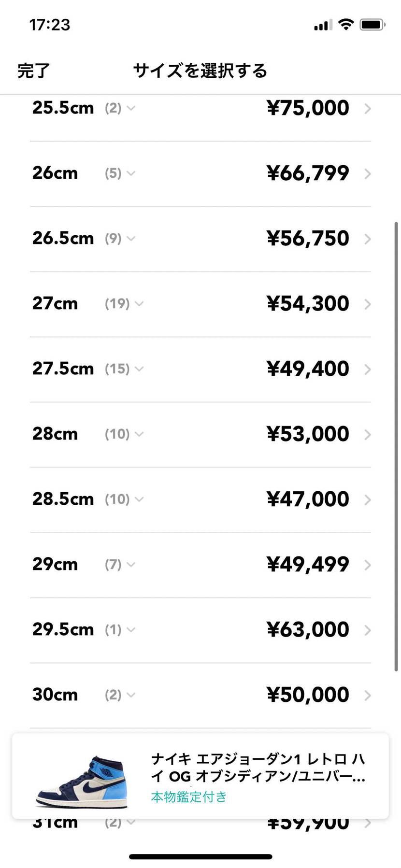Choose the ¥54,300 price for 27cm
This screenshot has height=868, width=401.
(x=308, y=304)
